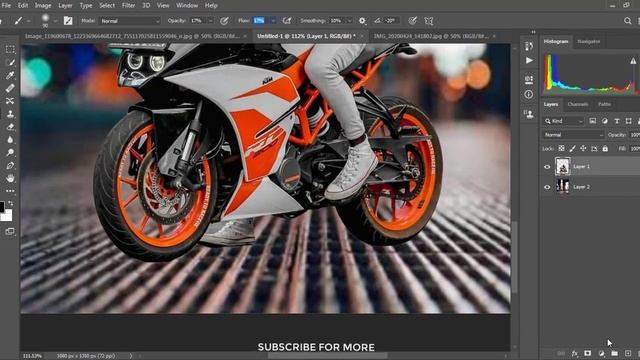Open the layer Kind filter dropdown
This screenshot has height=360, width=640.
(x=564, y=121)
